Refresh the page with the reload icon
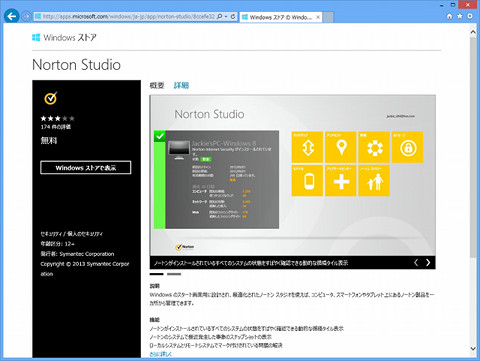The width and height of the screenshot is (480, 361). (x=233, y=16)
